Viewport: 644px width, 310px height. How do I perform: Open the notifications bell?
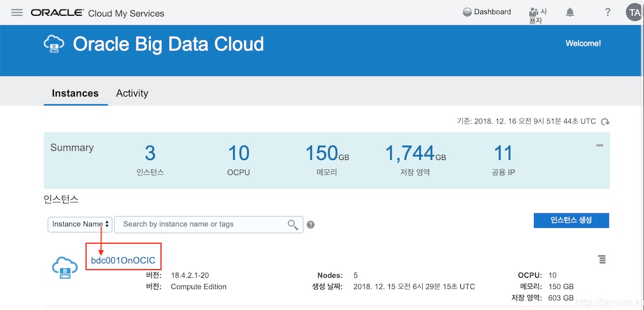pyautogui.click(x=570, y=12)
